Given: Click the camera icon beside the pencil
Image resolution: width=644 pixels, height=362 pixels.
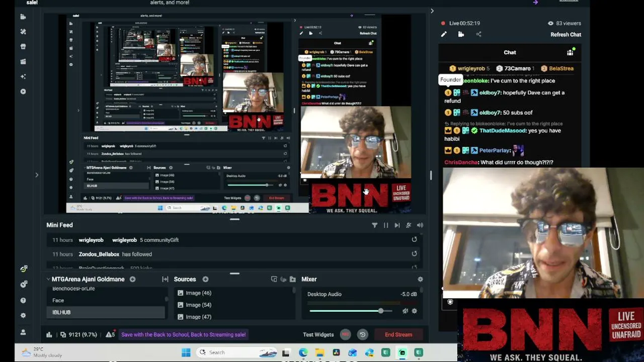Looking at the screenshot, I should coord(461,34).
